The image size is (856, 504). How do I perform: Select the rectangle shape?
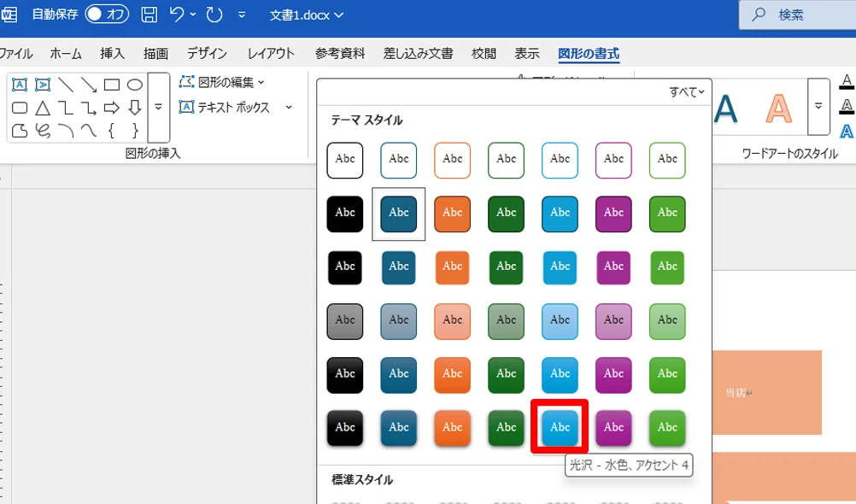111,85
